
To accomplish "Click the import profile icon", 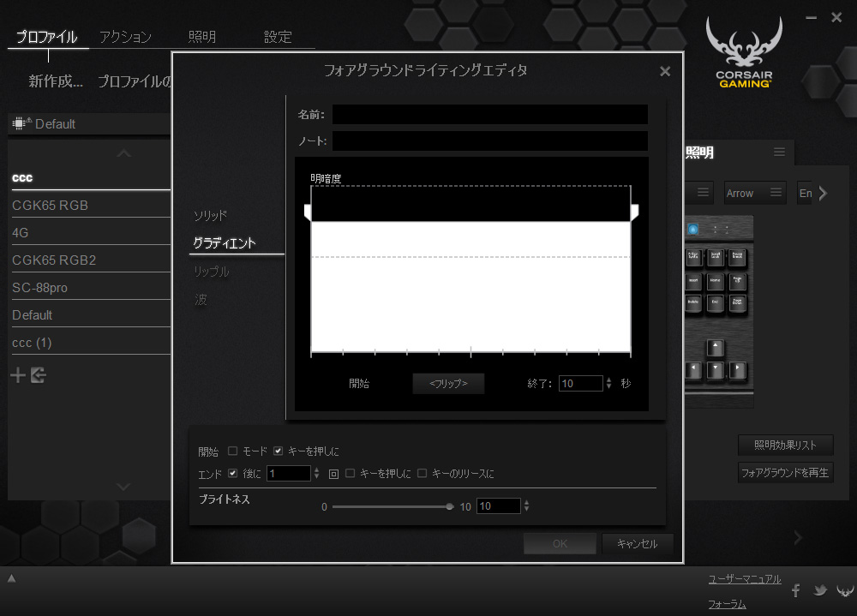I will 39,375.
